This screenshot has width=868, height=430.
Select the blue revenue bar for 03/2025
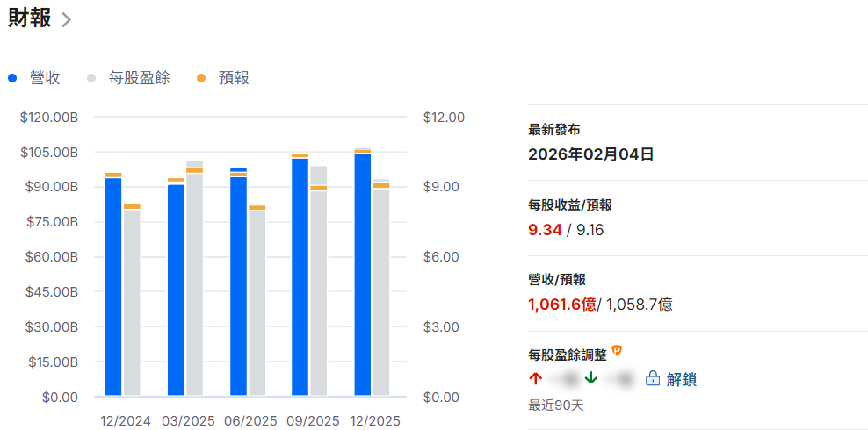176,290
